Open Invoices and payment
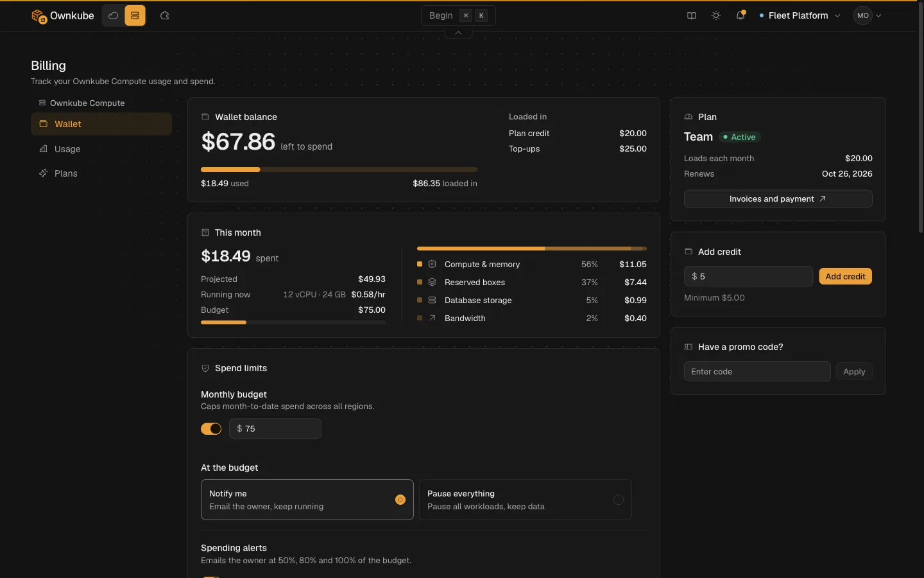Image resolution: width=924 pixels, height=578 pixels. tap(778, 199)
